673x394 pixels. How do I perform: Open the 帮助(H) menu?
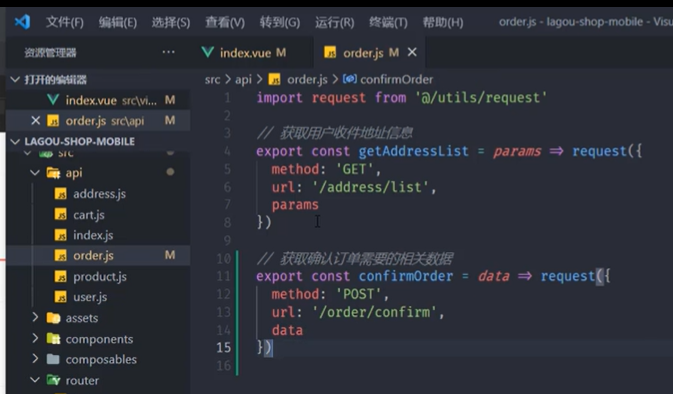coord(443,22)
